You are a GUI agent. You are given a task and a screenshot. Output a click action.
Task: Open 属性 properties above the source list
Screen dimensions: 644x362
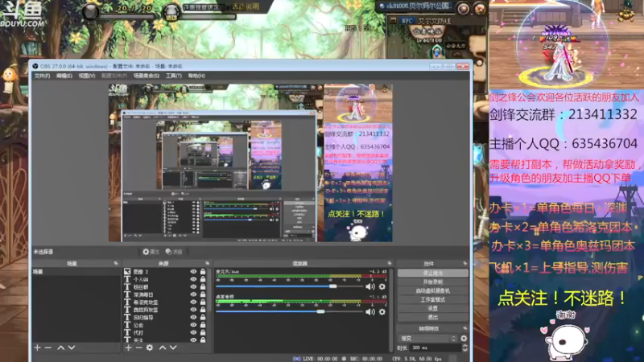tap(151, 252)
